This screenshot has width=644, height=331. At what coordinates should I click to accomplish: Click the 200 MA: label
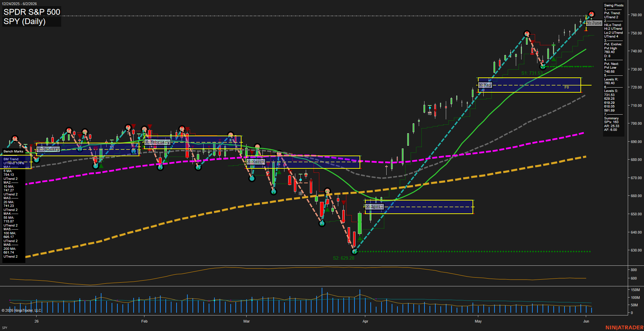tap(10, 249)
